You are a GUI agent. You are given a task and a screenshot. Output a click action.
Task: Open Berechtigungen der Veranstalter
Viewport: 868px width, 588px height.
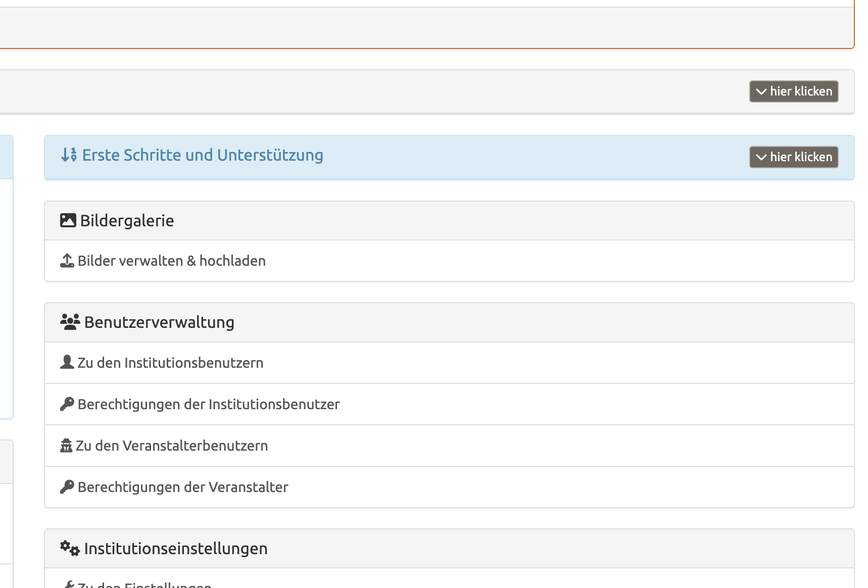click(183, 487)
